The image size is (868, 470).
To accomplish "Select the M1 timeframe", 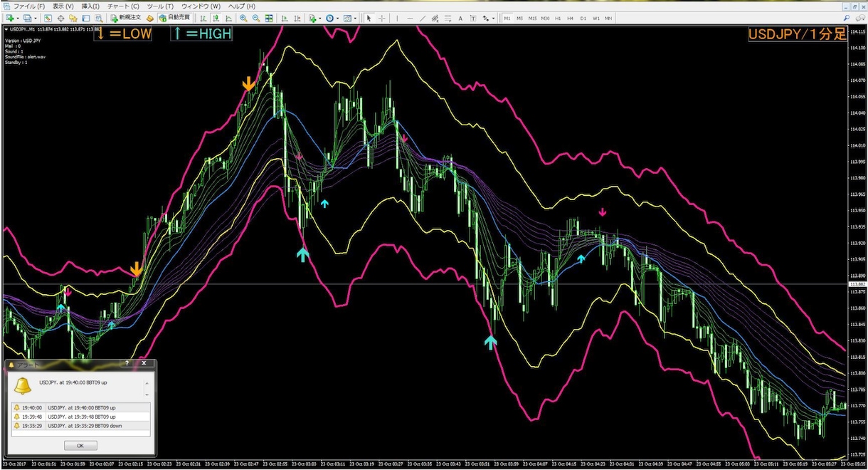I will pos(507,18).
